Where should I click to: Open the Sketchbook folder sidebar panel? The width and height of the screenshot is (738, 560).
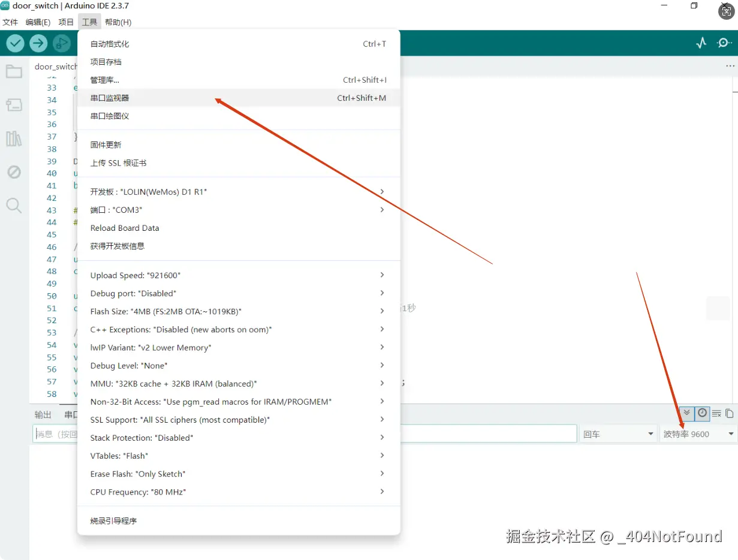[14, 72]
